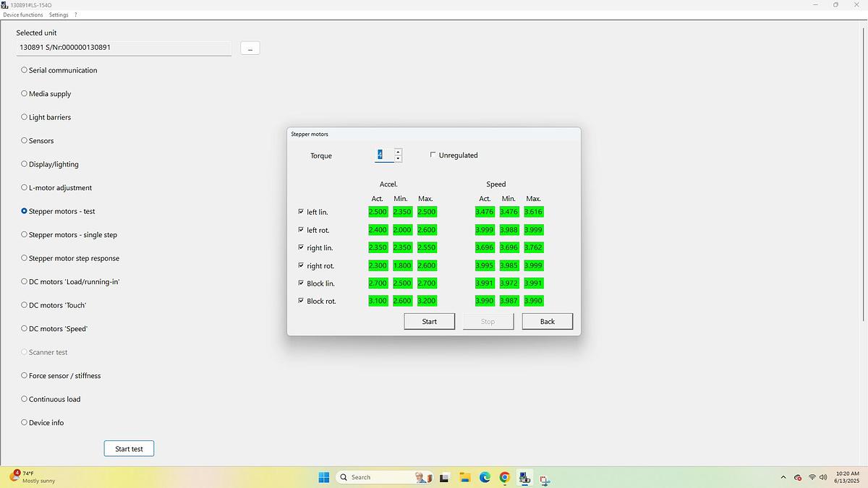This screenshot has height=488, width=868.
Task: Open Google Chrome from the taskbar
Action: 504,477
